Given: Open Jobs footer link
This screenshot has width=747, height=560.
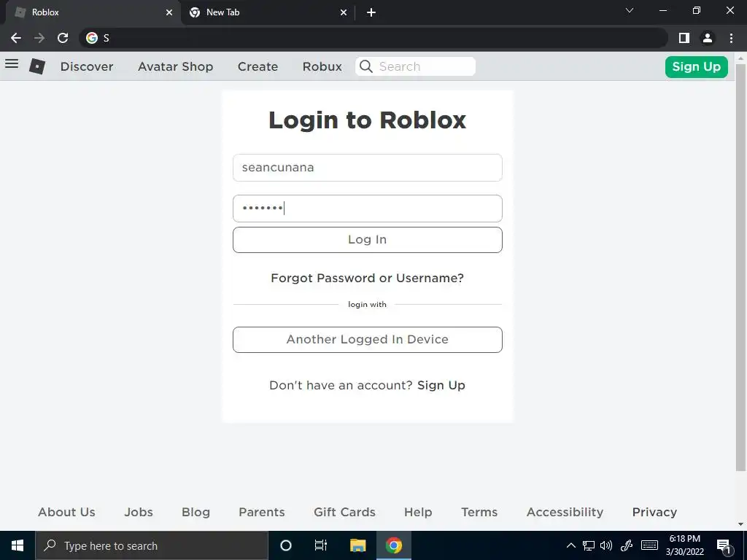Looking at the screenshot, I should [x=139, y=512].
